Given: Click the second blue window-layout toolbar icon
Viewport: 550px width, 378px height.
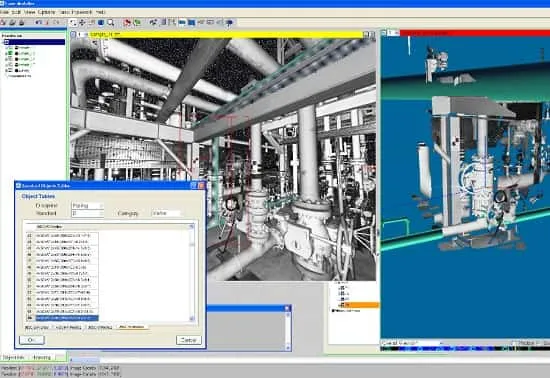Looking at the screenshot, I should coord(192,23).
